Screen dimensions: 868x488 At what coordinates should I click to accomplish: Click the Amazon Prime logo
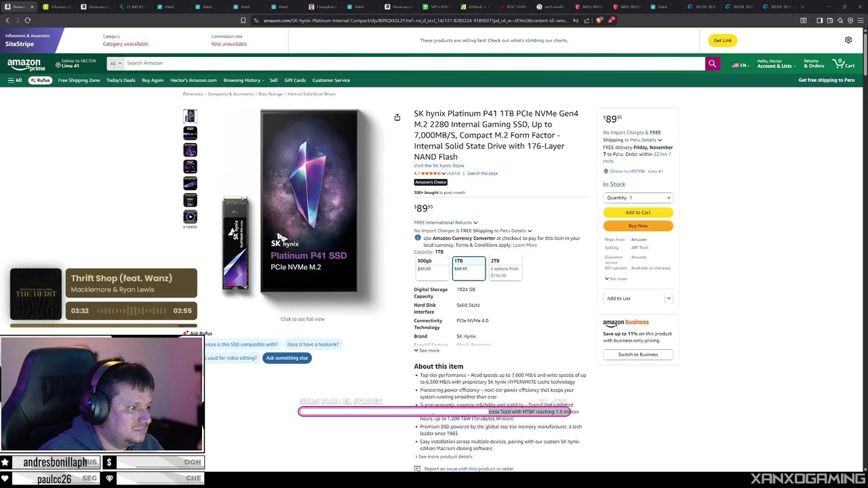[x=26, y=65]
